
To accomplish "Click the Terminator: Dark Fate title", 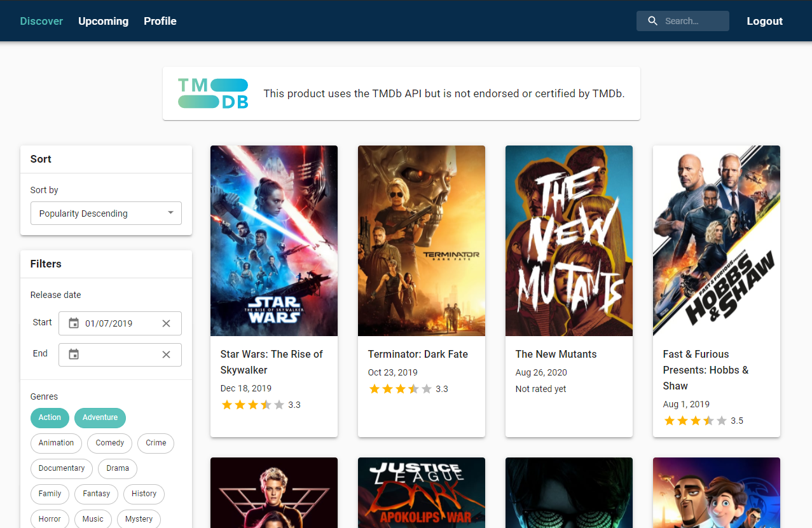I will (x=418, y=354).
